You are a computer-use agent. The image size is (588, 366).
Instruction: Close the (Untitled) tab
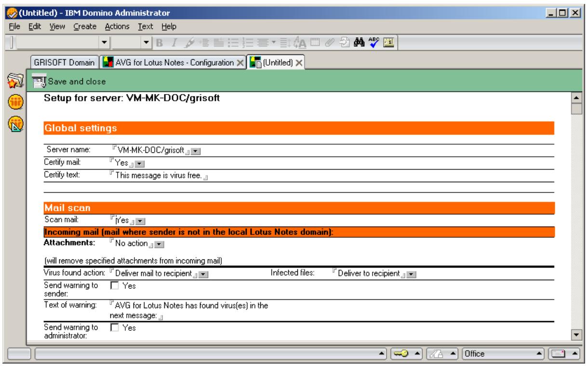(x=298, y=63)
